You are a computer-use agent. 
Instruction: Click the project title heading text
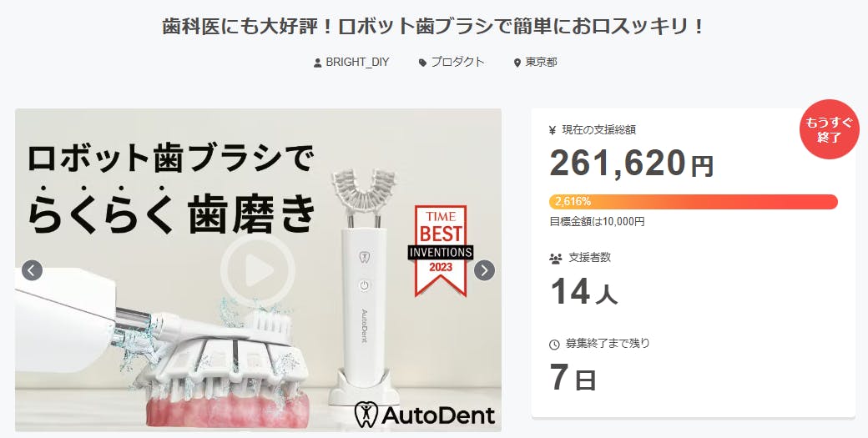433,27
